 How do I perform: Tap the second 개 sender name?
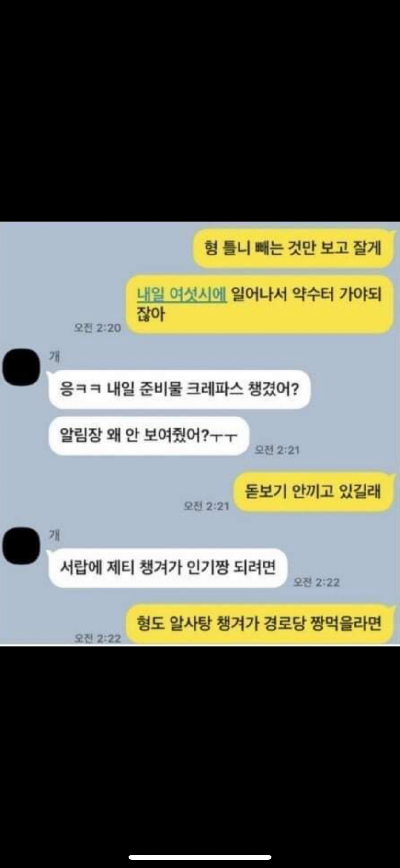pos(55,535)
